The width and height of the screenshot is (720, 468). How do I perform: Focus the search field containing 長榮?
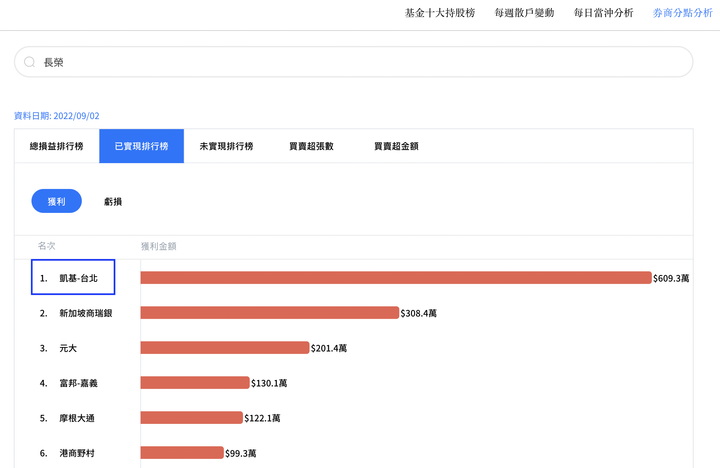pos(353,62)
